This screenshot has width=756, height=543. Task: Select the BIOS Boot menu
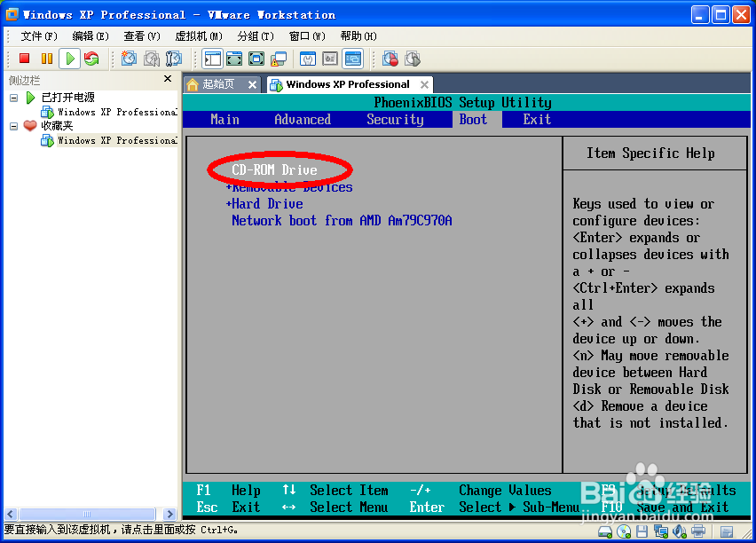473,120
